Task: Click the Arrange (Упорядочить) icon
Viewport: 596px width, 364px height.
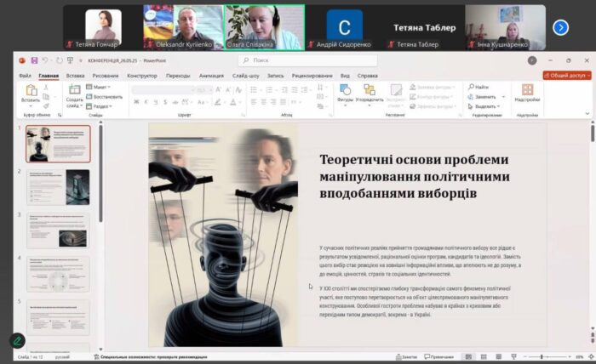Action: [370, 92]
